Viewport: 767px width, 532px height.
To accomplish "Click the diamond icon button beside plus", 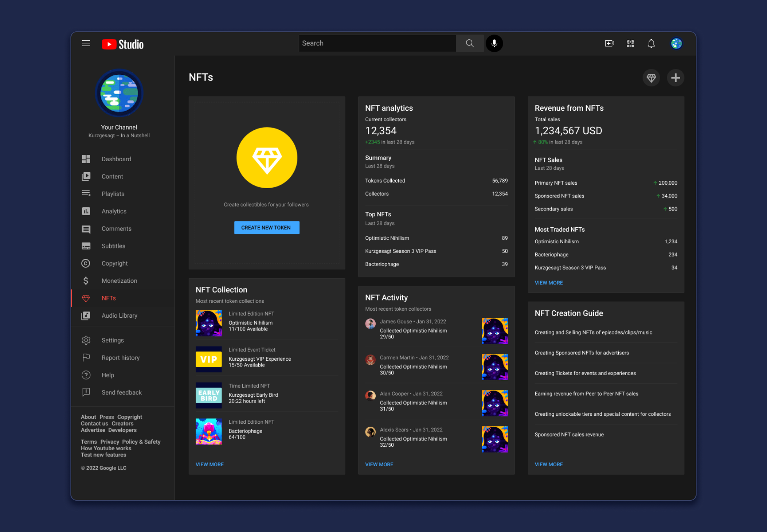I will coord(651,78).
